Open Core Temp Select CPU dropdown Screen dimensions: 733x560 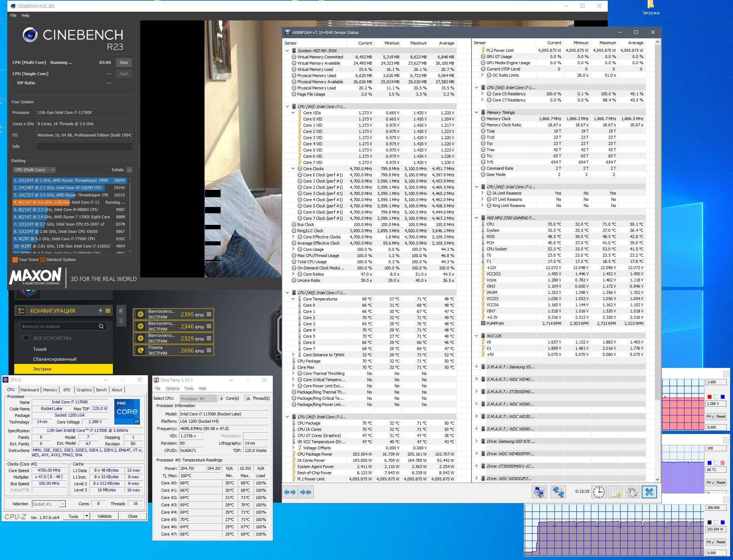(x=198, y=399)
